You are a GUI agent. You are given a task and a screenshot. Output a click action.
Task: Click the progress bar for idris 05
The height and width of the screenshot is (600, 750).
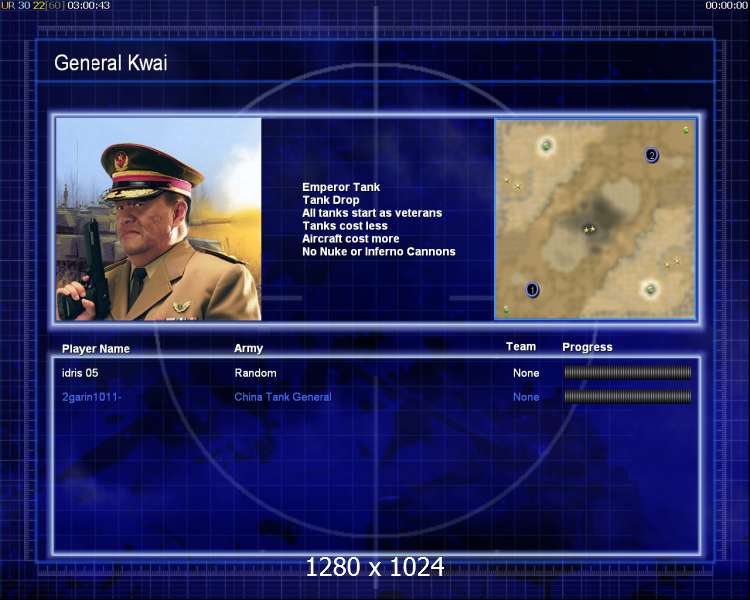pyautogui.click(x=628, y=372)
